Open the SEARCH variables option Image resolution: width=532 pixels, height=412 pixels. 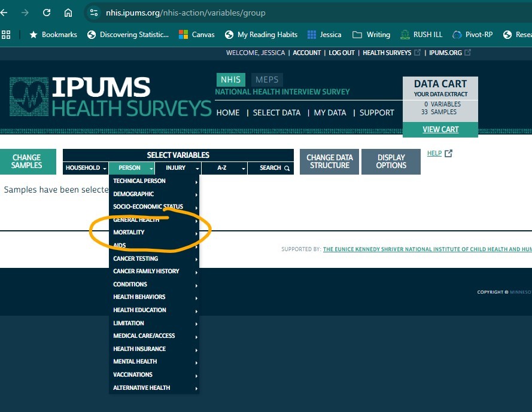coord(270,168)
